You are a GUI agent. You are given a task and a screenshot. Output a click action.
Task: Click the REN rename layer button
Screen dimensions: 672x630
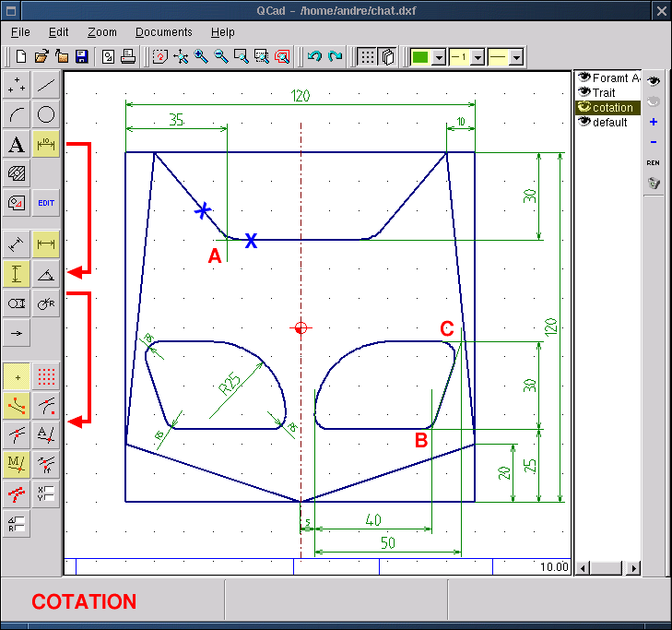654,162
